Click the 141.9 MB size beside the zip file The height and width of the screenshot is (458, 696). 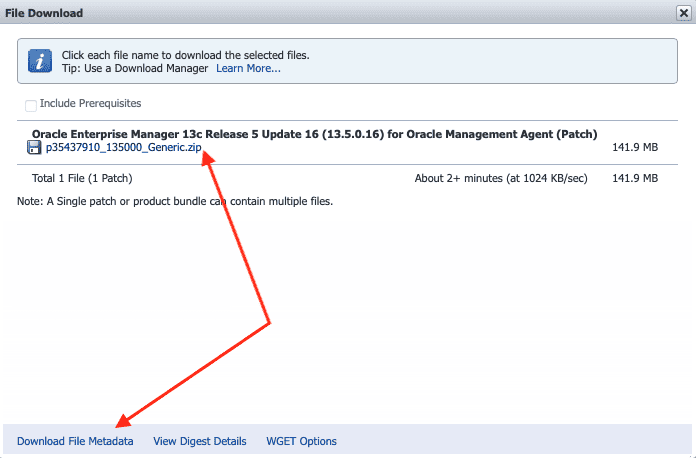(634, 148)
